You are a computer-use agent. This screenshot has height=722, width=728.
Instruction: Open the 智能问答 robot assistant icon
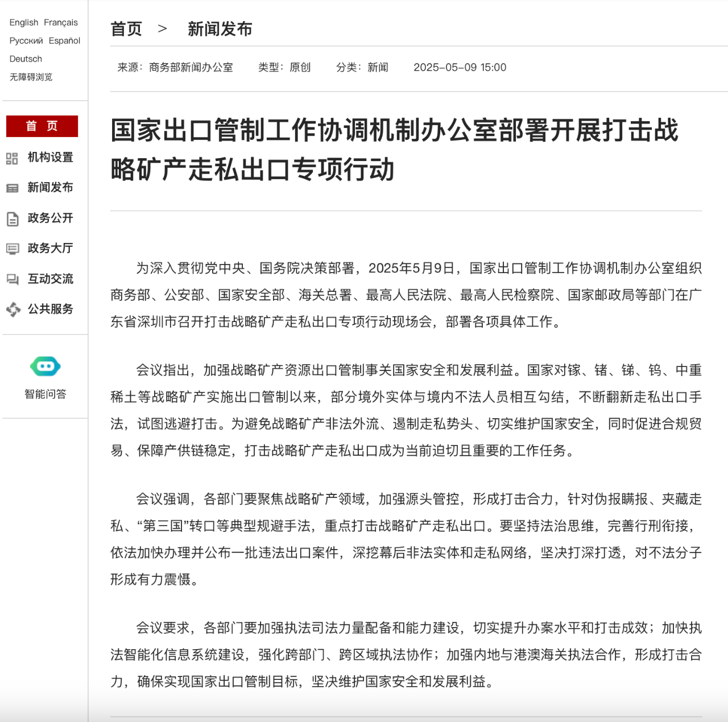[x=45, y=366]
